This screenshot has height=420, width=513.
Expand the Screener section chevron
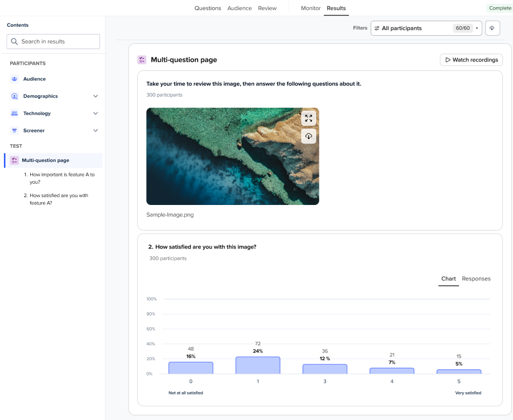coord(95,131)
